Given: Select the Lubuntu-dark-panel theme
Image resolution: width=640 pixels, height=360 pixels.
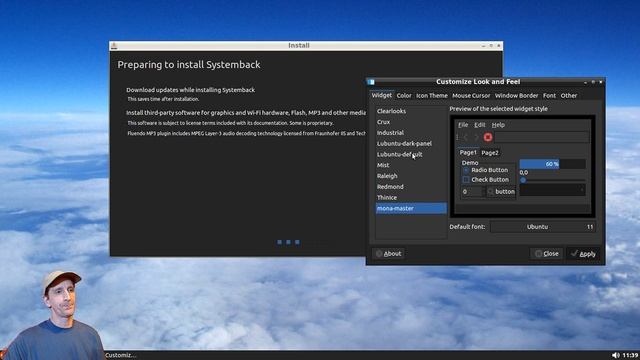Looking at the screenshot, I should pyautogui.click(x=411, y=144).
